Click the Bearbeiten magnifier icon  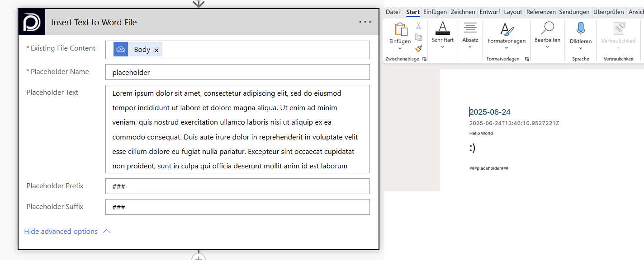point(547,28)
